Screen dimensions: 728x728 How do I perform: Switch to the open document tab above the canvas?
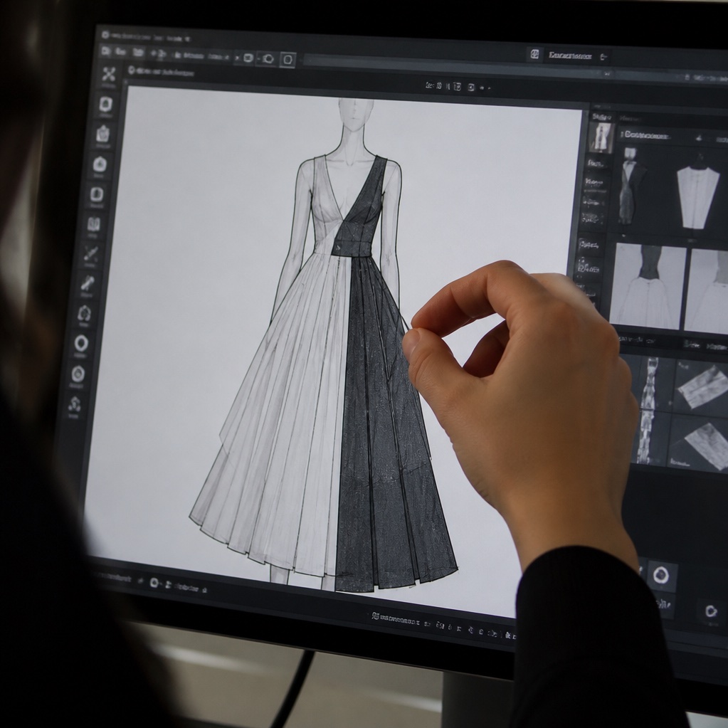point(161,72)
